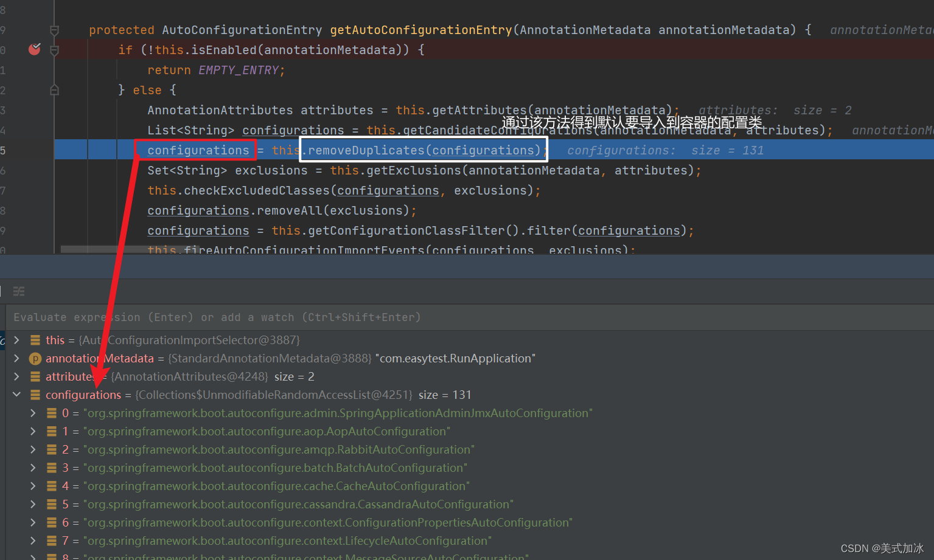Click the variable icon next to configurations
The width and height of the screenshot is (934, 560).
pos(35,395)
